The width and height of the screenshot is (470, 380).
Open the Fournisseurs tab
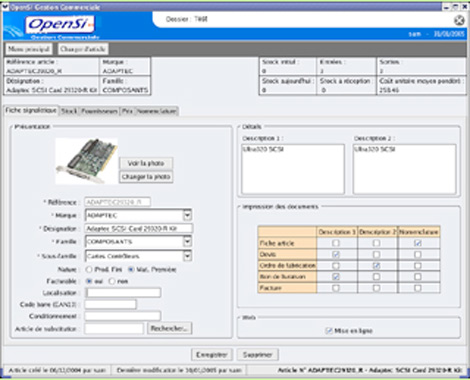coord(99,111)
